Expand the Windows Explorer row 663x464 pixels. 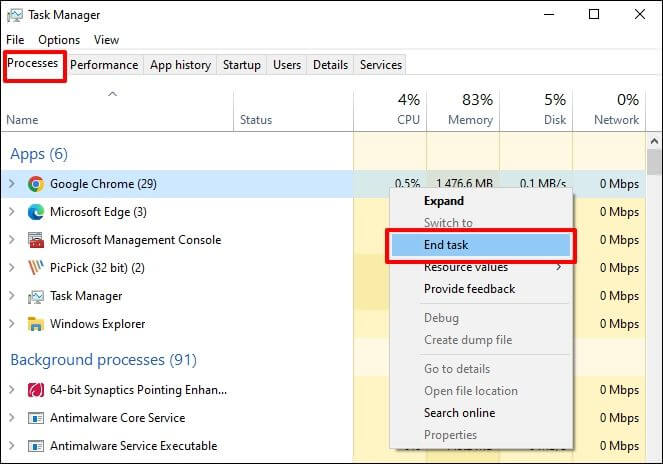tap(12, 324)
